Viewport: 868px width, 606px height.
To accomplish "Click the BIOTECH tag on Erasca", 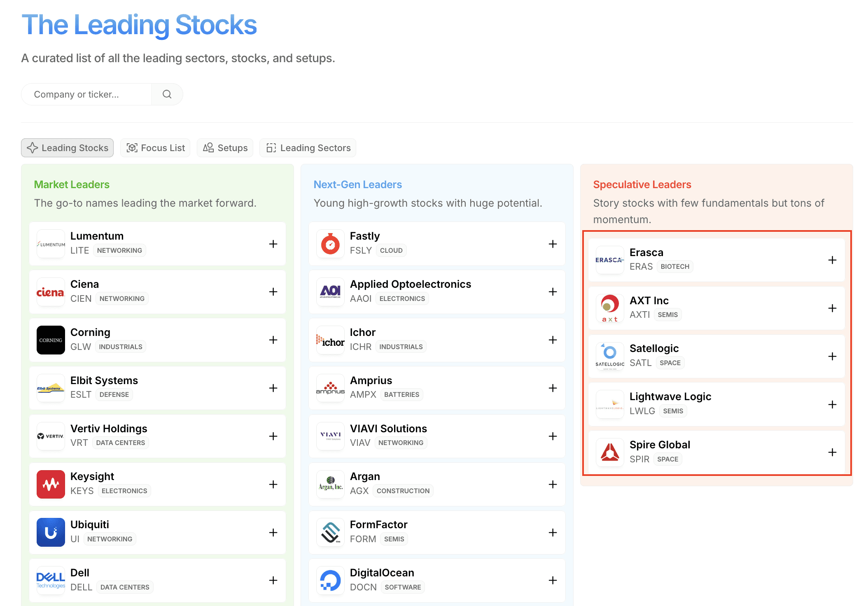I will click(674, 266).
